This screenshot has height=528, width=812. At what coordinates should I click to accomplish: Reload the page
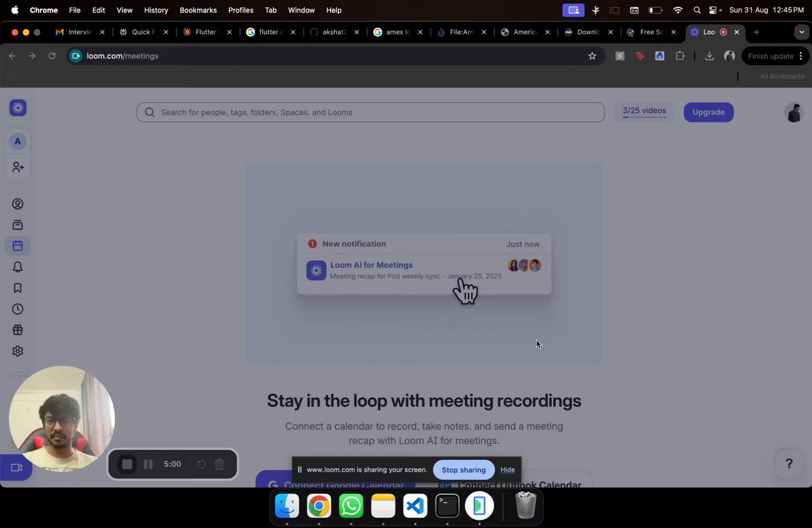[52, 56]
